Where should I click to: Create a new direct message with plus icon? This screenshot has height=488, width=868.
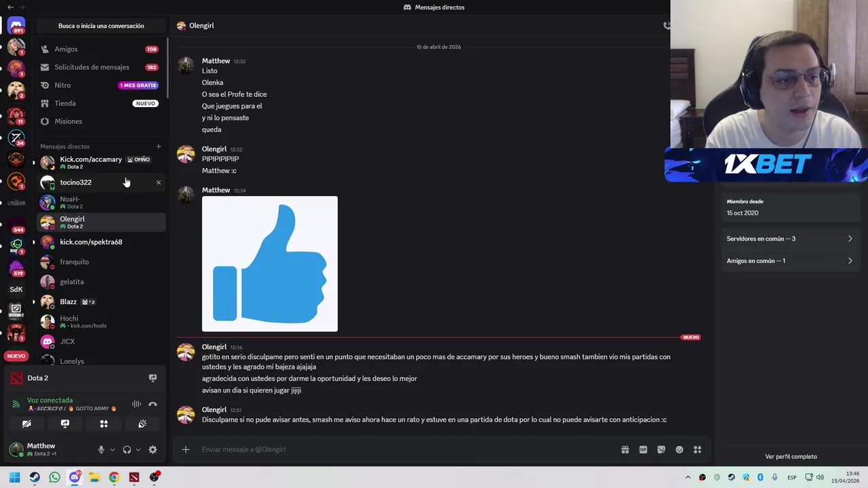(159, 146)
